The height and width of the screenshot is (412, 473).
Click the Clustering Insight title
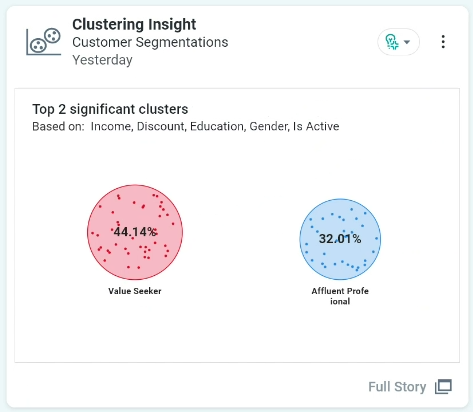[x=134, y=24]
